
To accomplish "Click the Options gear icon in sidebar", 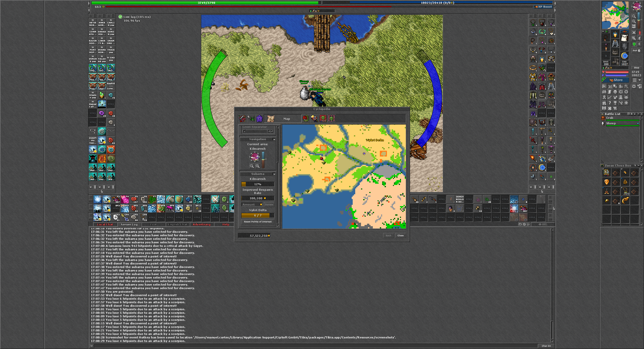I will (634, 86).
